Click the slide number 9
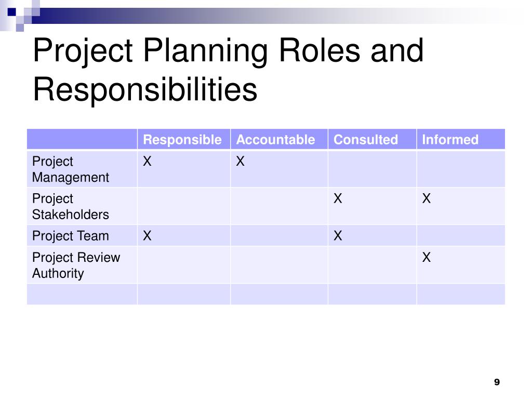 coord(497,382)
